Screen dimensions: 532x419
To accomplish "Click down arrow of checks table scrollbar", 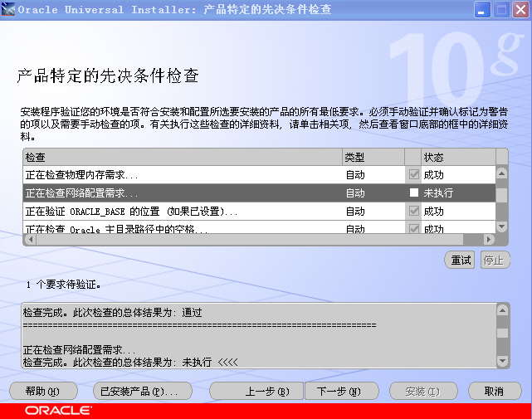I will click(501, 226).
